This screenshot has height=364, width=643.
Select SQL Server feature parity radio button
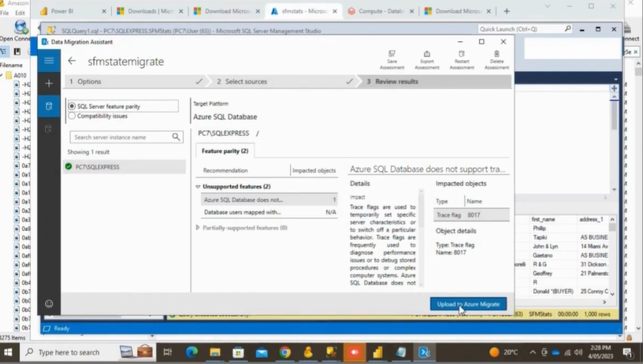tap(72, 106)
